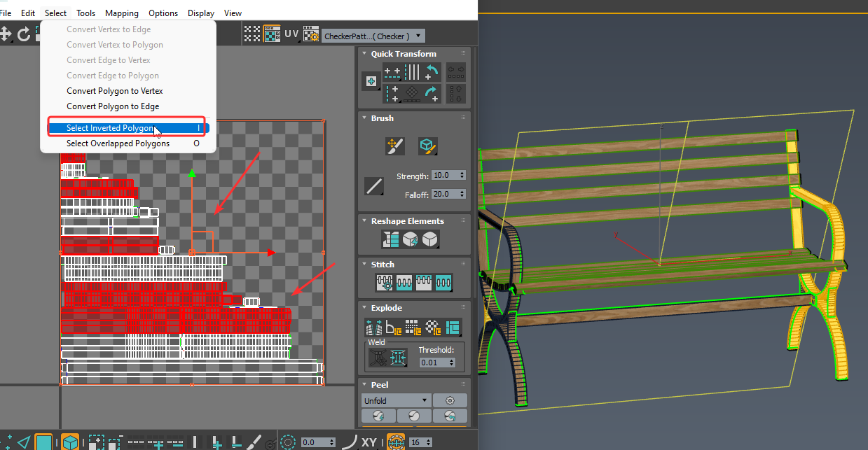This screenshot has width=868, height=450.
Task: Click the Break icon in Explode panel
Action: [373, 327]
